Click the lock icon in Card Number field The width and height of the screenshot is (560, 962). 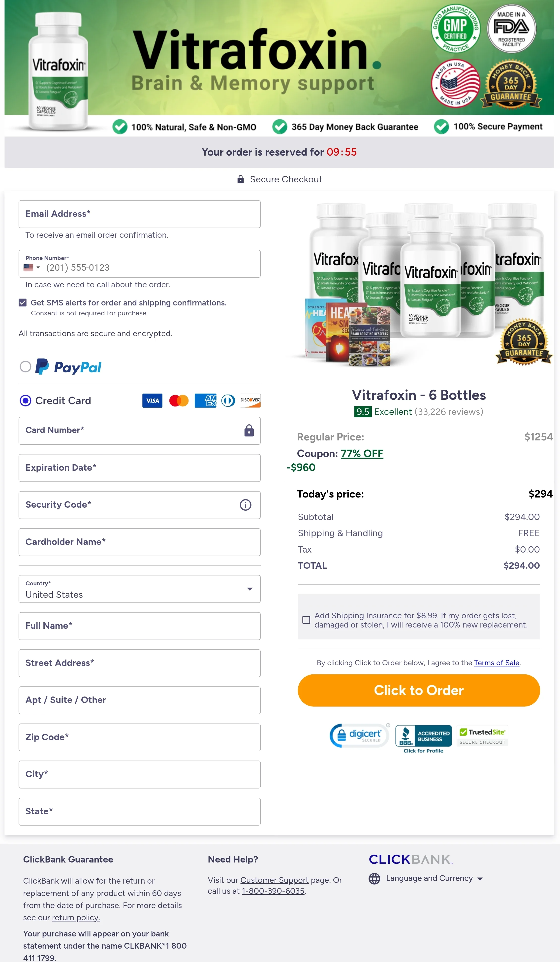point(249,430)
